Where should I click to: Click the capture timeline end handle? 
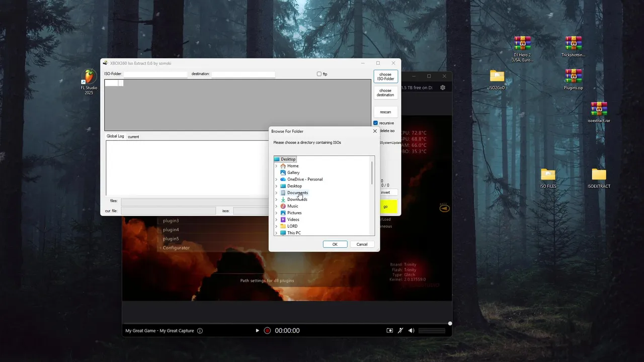[450, 323]
